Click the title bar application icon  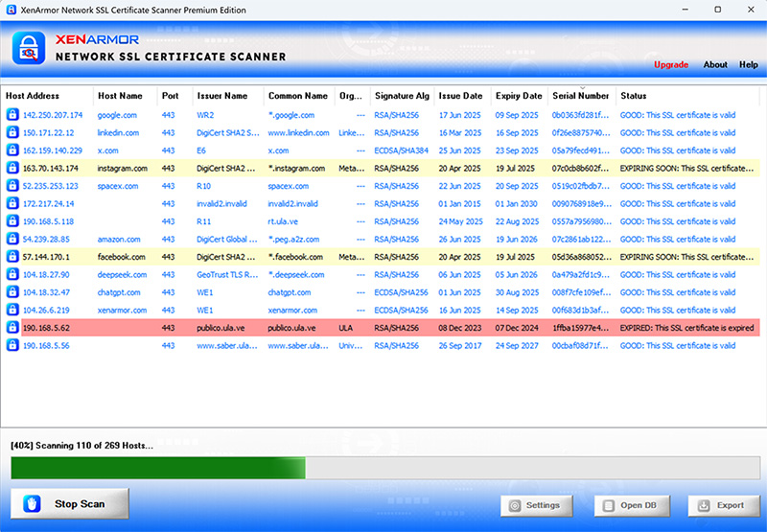coord(11,10)
